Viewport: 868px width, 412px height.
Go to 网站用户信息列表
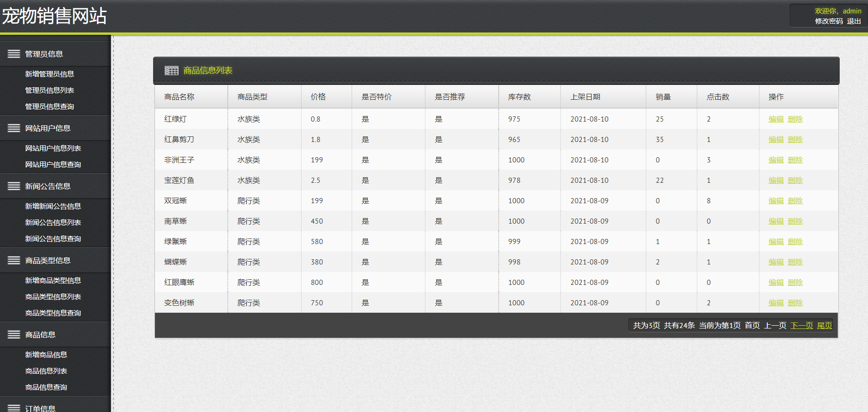click(53, 148)
